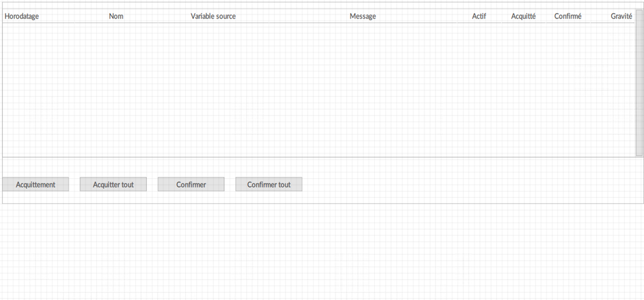644x300 pixels.
Task: Click the Nom column header
Action: (x=116, y=16)
